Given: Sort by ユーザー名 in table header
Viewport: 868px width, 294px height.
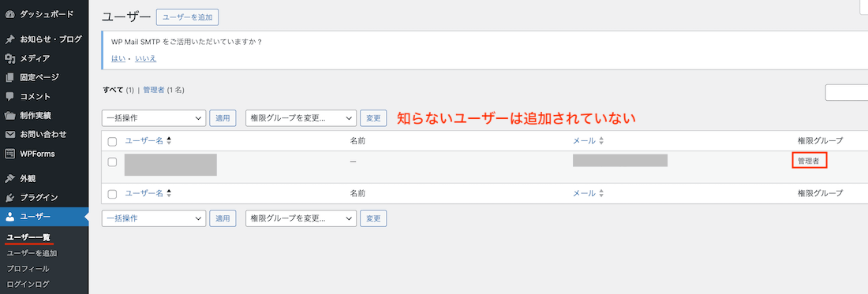Looking at the screenshot, I should point(144,141).
